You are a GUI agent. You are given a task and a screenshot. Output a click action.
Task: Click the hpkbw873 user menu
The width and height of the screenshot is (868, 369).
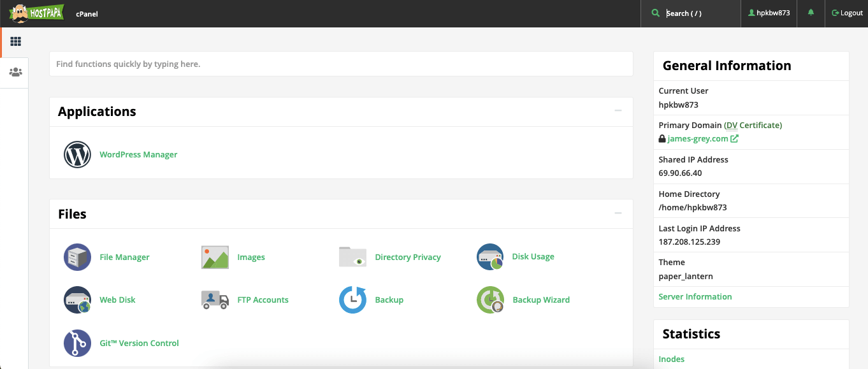[x=768, y=13]
